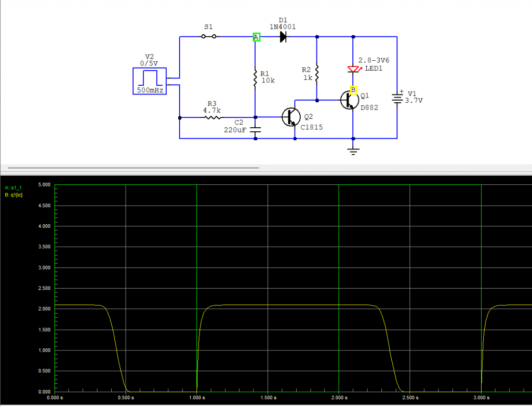The image size is (532, 406).
Task: Click the 0.500 s time axis label
Action: 126,398
